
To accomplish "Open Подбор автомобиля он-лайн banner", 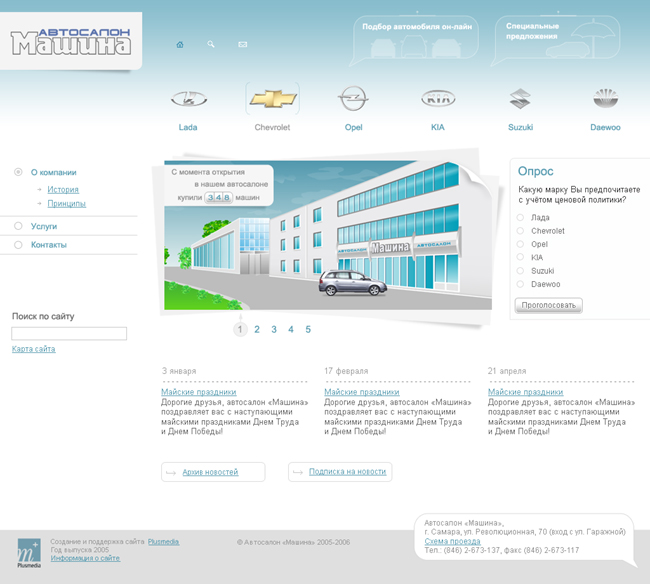I will click(x=415, y=41).
